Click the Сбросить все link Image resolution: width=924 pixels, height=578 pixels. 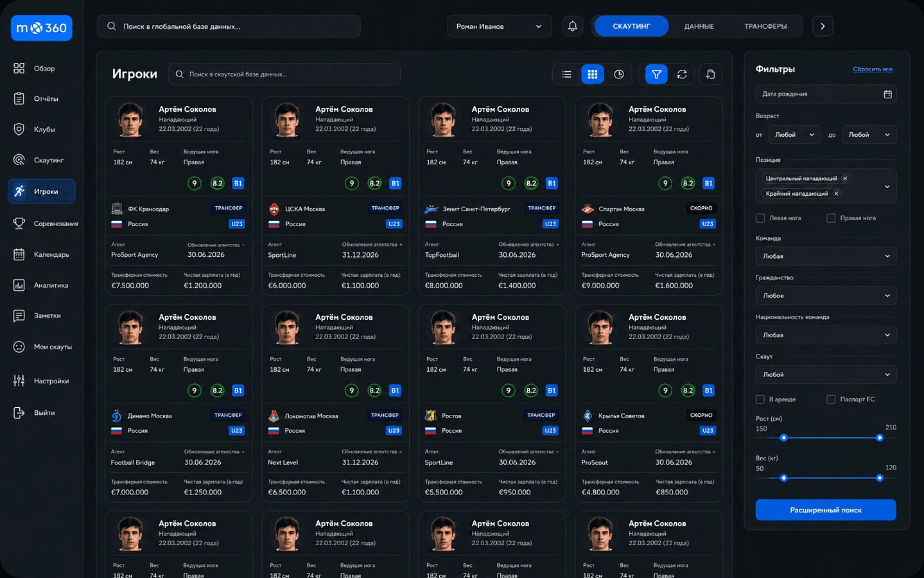tap(873, 69)
